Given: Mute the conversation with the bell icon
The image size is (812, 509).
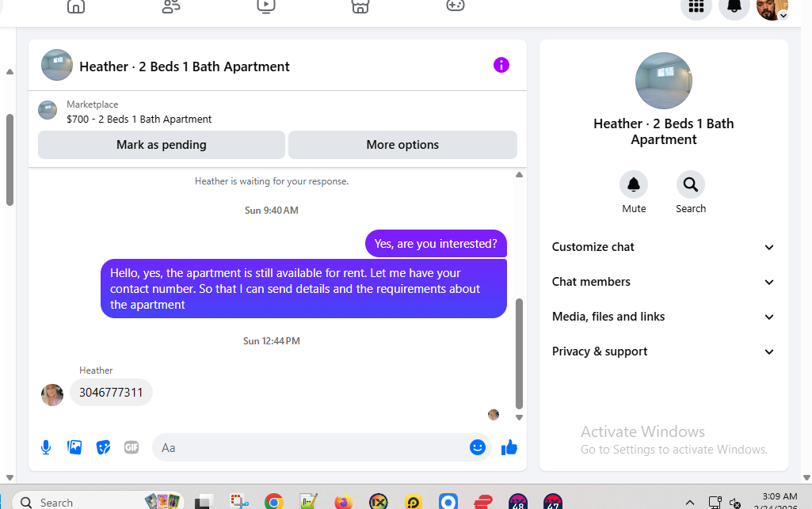Looking at the screenshot, I should pos(634,184).
